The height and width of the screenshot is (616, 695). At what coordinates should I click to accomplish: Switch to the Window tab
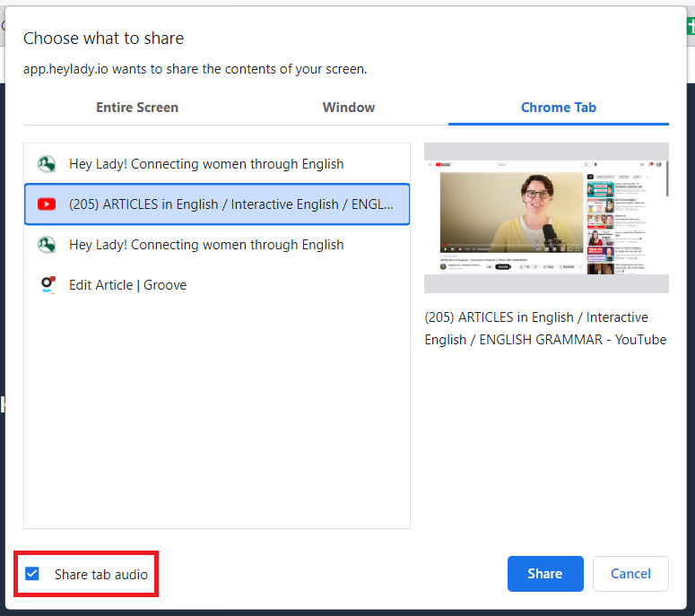point(348,108)
